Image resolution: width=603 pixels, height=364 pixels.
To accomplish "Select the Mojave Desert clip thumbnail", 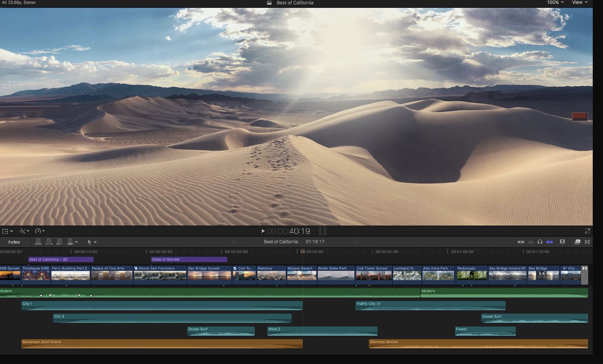I will pos(301,275).
